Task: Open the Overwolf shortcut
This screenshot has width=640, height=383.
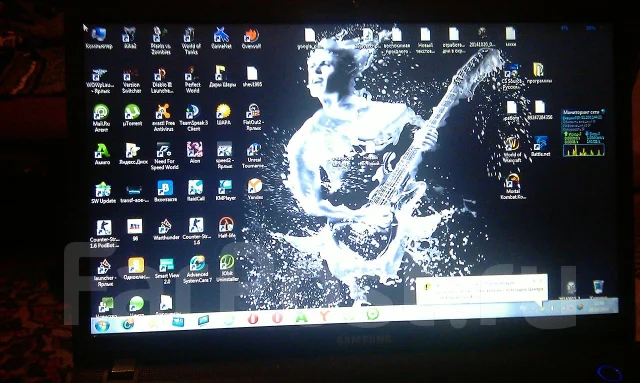Action: (x=251, y=38)
